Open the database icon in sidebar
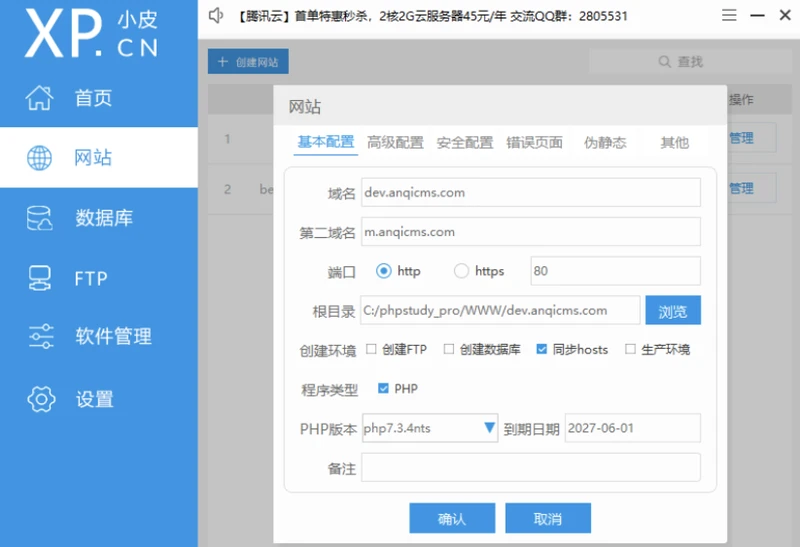The width and height of the screenshot is (800, 547). click(40, 218)
